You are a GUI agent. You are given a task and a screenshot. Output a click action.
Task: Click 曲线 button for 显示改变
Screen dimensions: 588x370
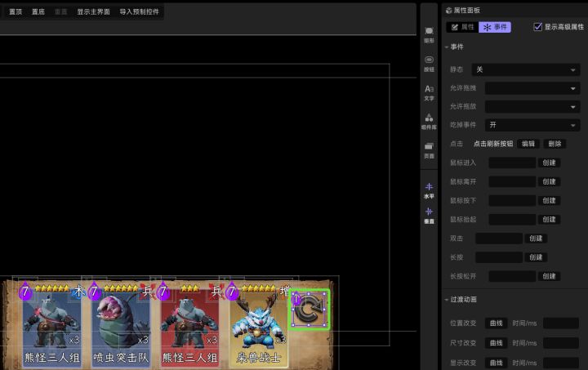(x=497, y=363)
